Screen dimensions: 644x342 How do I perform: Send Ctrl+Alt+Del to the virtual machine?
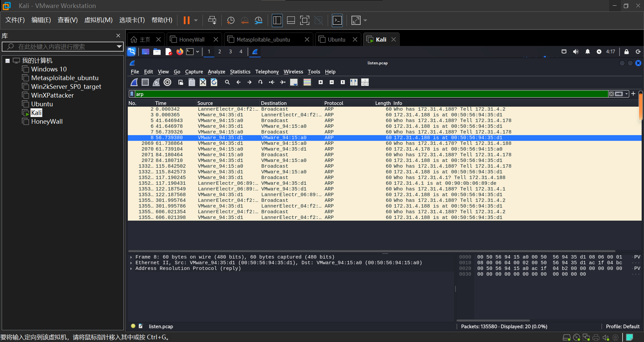212,20
